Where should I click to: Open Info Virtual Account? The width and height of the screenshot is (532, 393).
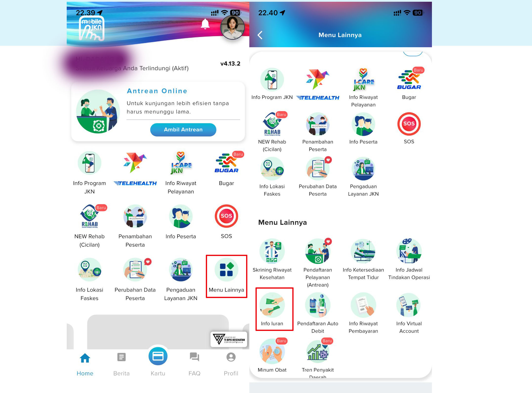(409, 313)
